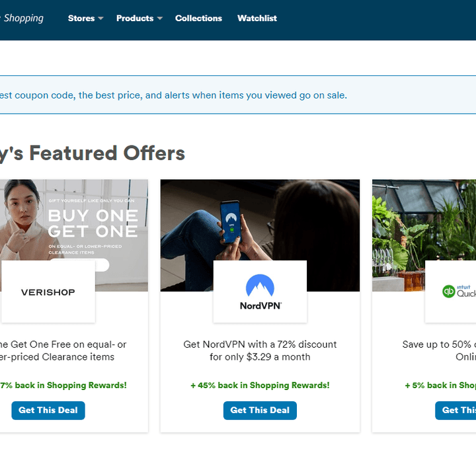Click the 45% back in Shopping Rewards text
The width and height of the screenshot is (476, 476).
point(260,385)
